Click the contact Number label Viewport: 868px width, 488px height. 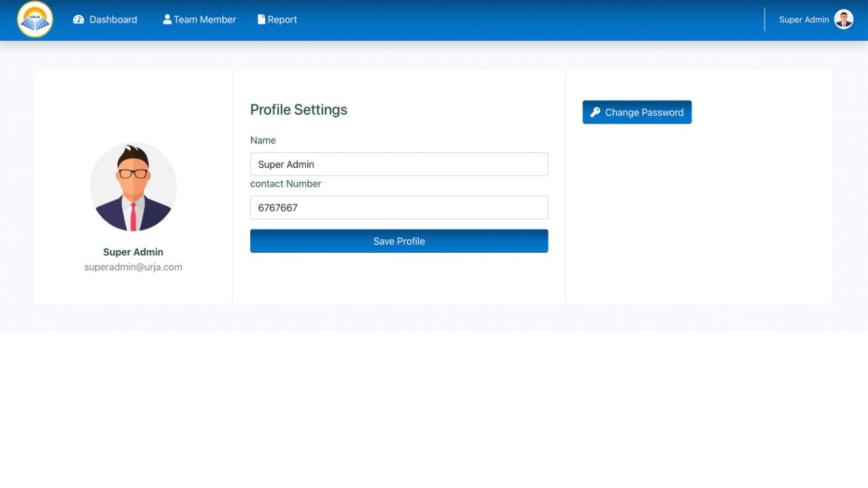click(285, 184)
